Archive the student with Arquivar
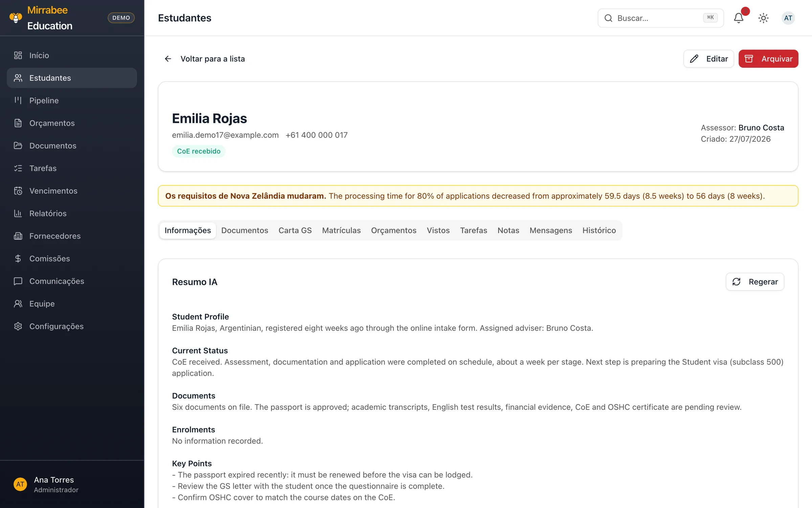The width and height of the screenshot is (812, 508). pyautogui.click(x=768, y=59)
